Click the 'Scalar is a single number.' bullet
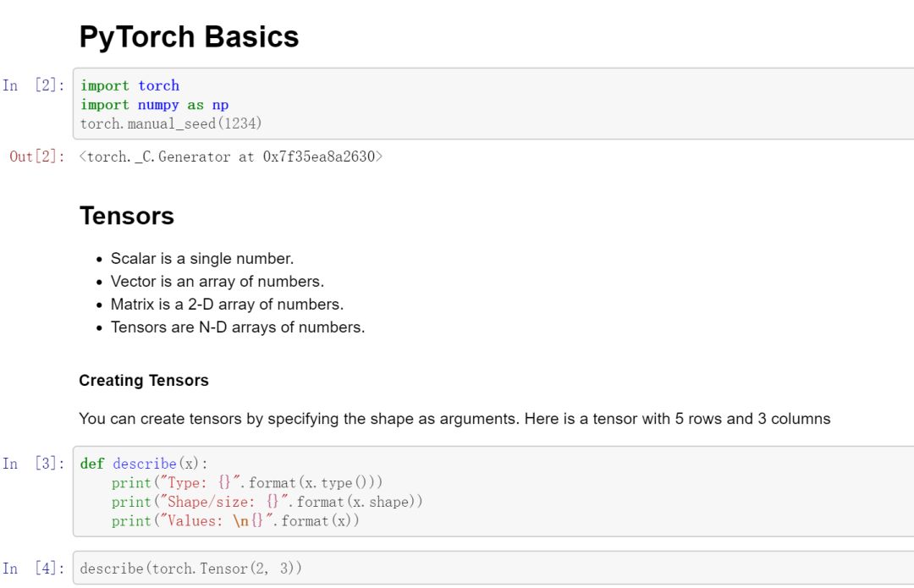 pyautogui.click(x=202, y=259)
